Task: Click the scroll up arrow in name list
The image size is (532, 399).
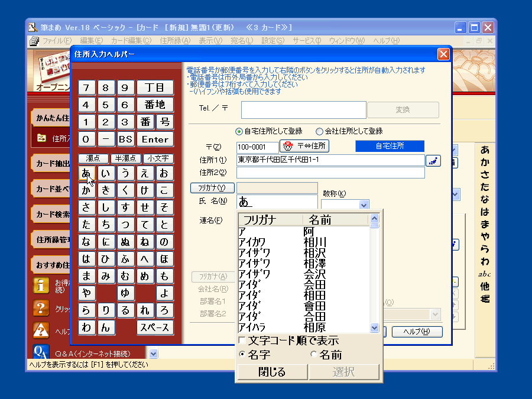Action: click(374, 218)
